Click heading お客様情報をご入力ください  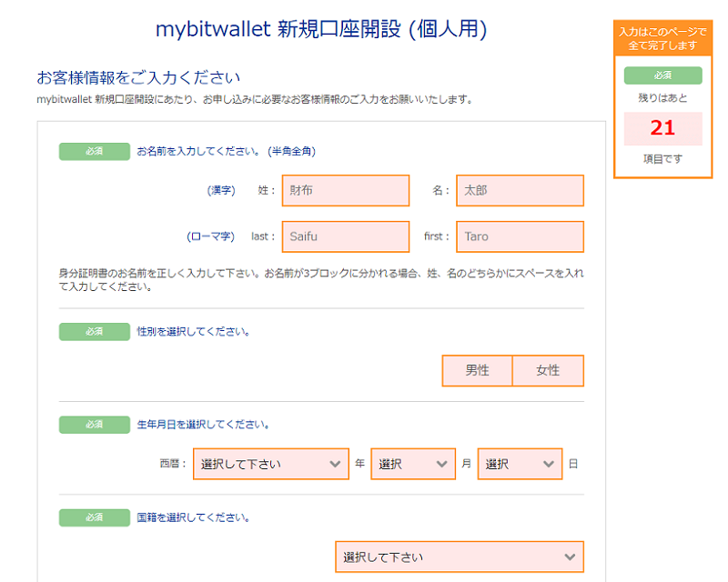click(138, 77)
